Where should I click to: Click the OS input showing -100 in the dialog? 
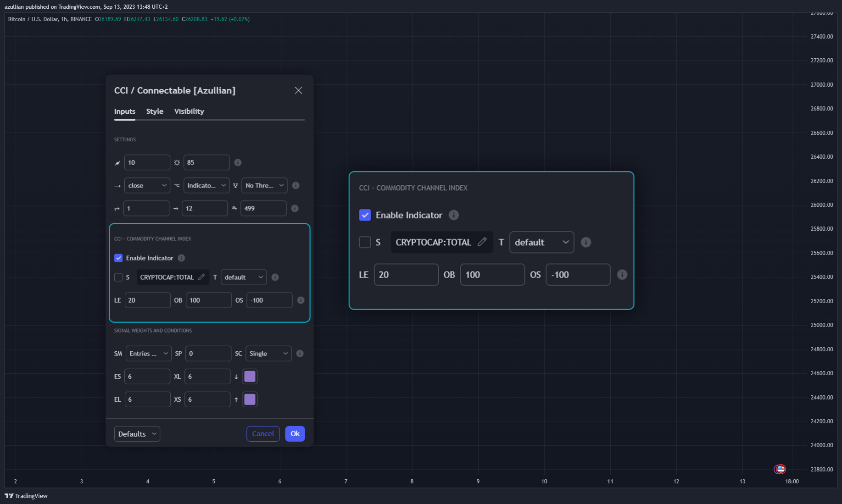pyautogui.click(x=269, y=300)
